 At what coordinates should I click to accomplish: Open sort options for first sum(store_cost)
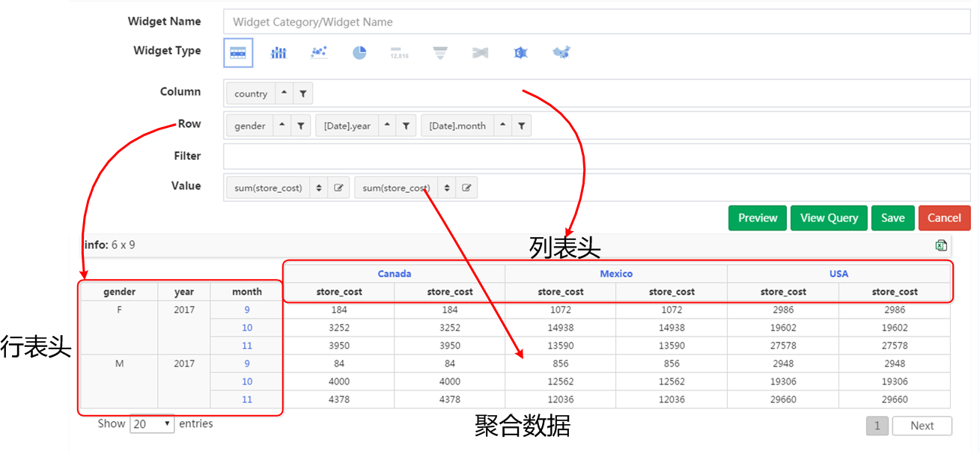[320, 188]
